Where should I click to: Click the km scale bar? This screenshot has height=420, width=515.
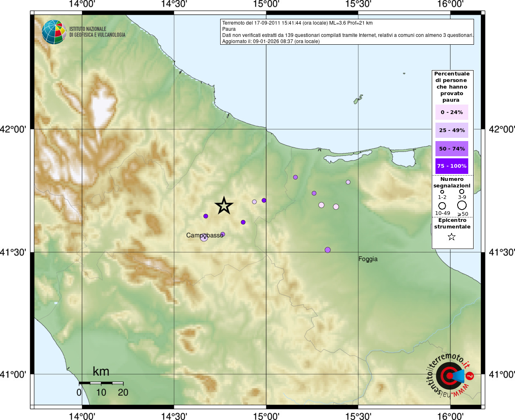(x=101, y=383)
